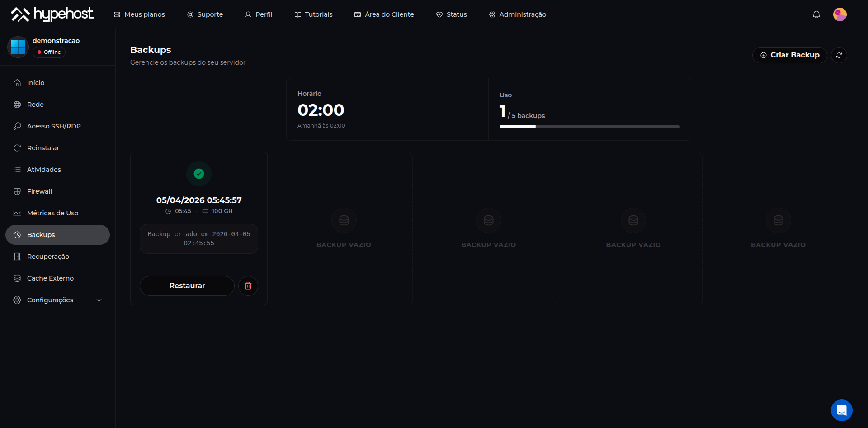Click the Backups page heading

(x=151, y=50)
